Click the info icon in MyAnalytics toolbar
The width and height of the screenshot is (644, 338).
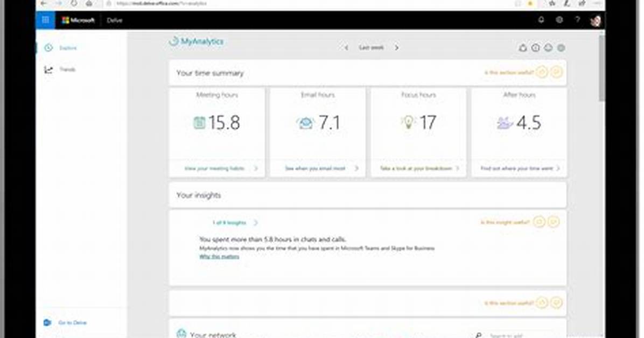point(536,48)
